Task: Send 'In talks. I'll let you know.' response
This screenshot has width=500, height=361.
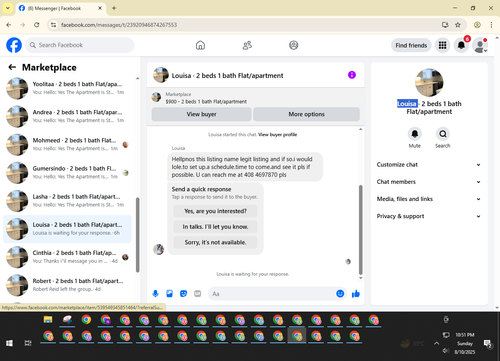Action: (215, 227)
